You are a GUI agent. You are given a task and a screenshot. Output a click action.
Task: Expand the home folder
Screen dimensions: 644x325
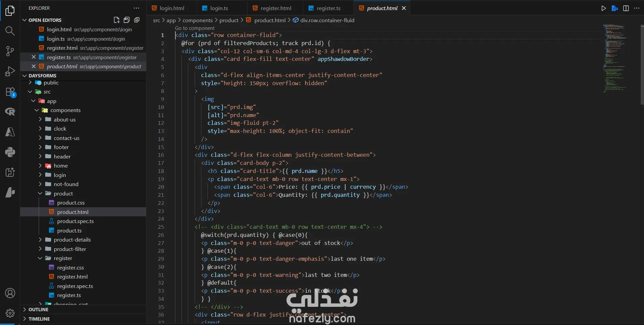tap(40, 166)
